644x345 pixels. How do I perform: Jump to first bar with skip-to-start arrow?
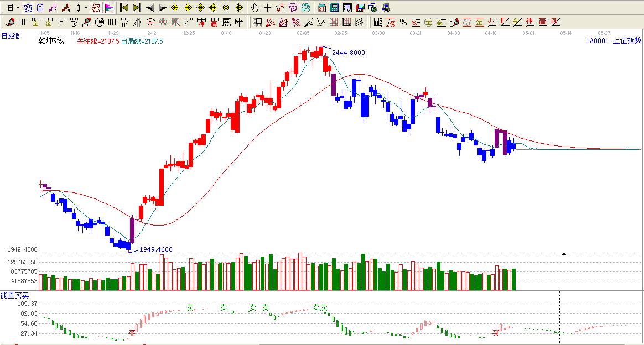(124, 8)
